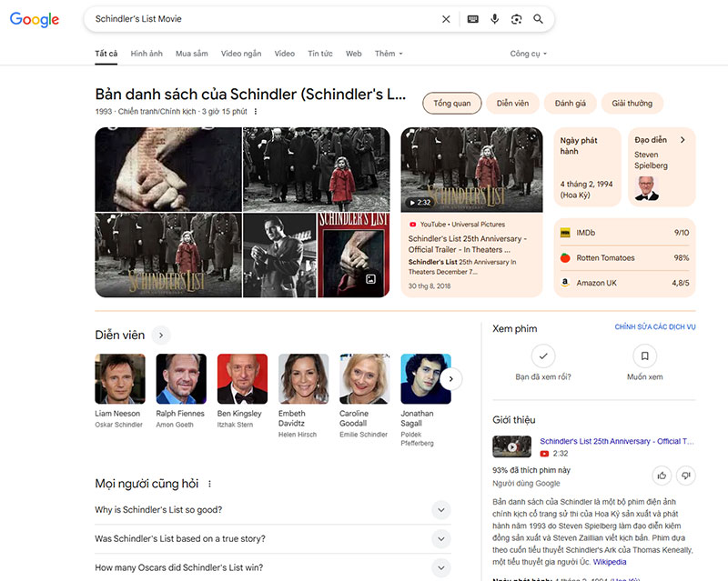Image resolution: width=728 pixels, height=581 pixels.
Task: Open the Wikipedia link in description
Action: point(610,562)
